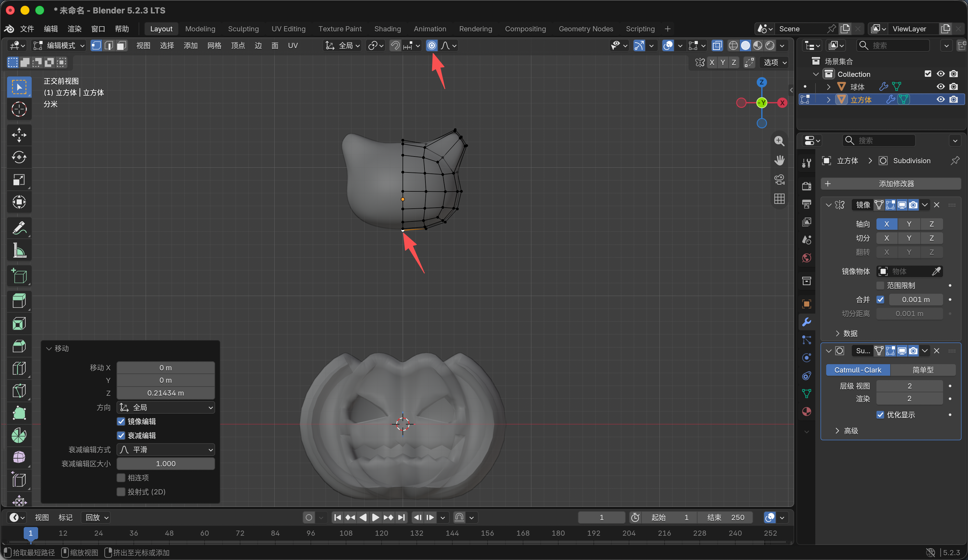Click play animation button in timeline

tap(375, 517)
